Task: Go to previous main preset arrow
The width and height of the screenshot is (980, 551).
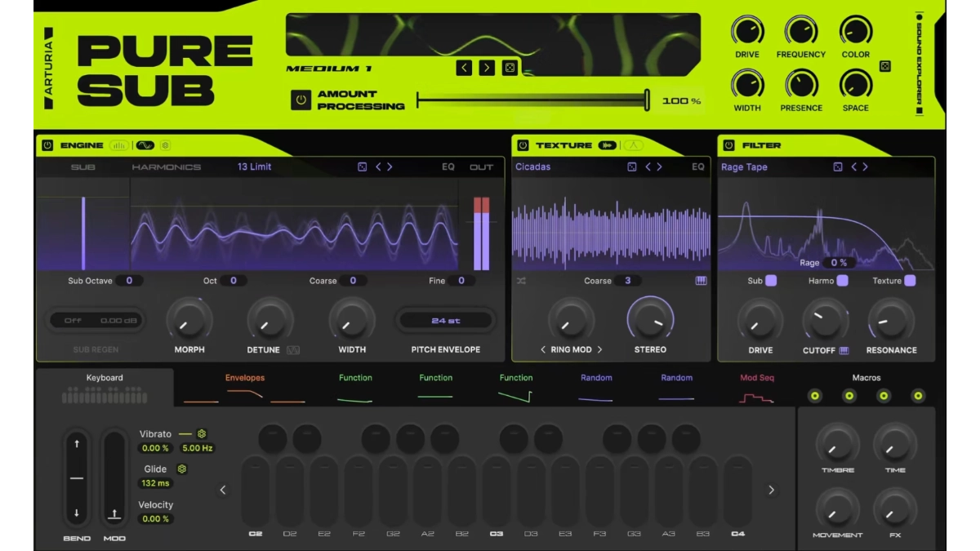Action: pos(464,68)
